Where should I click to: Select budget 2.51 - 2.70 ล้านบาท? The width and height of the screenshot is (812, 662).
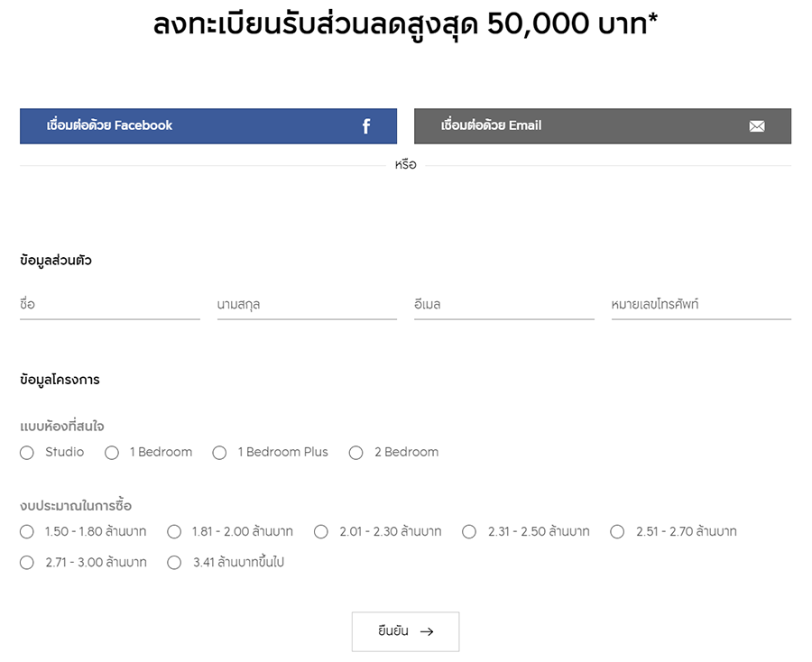tap(617, 532)
